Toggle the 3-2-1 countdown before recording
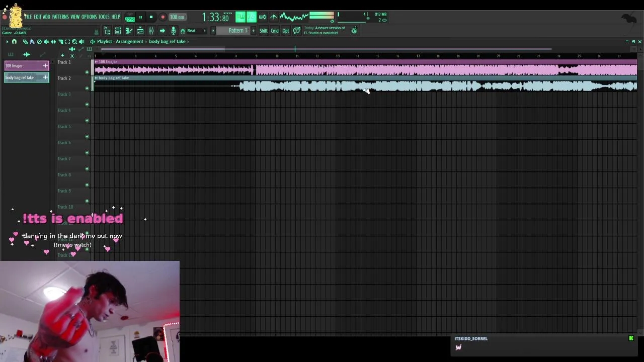This screenshot has height=362, width=644. (252, 17)
